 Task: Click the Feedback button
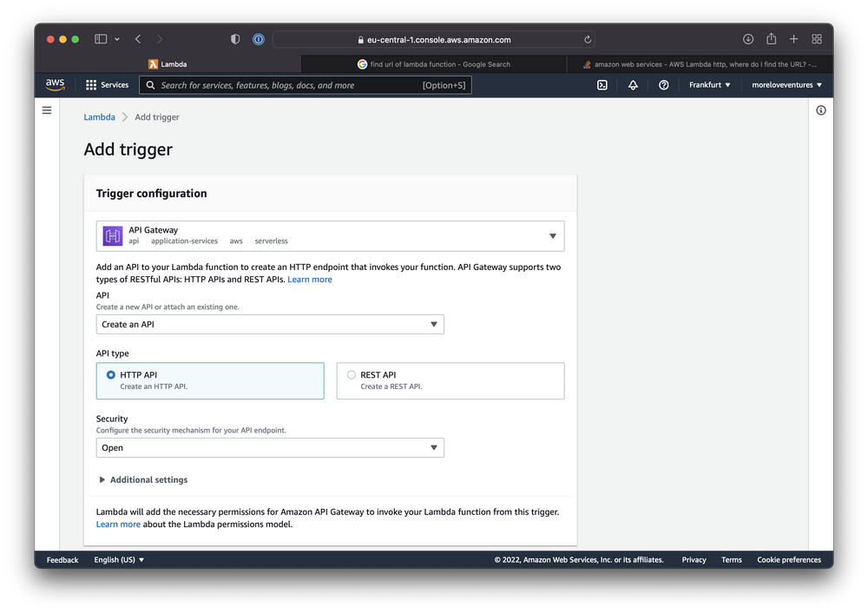pos(62,559)
